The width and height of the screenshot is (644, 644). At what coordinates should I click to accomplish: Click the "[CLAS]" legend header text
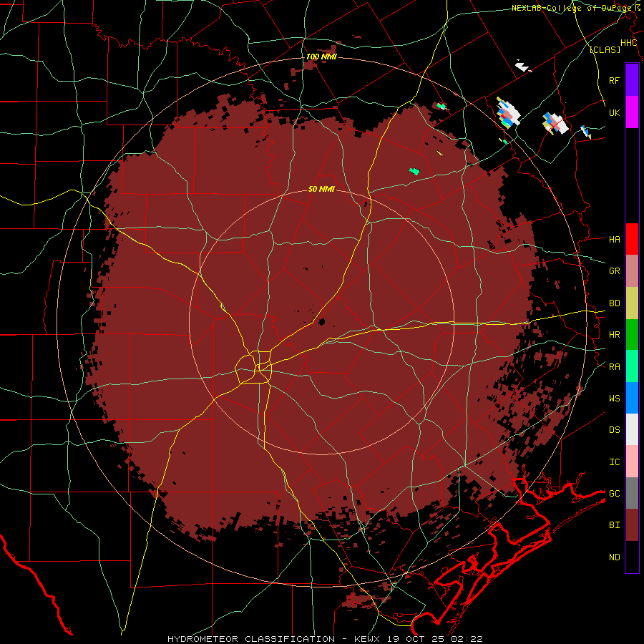pos(605,49)
